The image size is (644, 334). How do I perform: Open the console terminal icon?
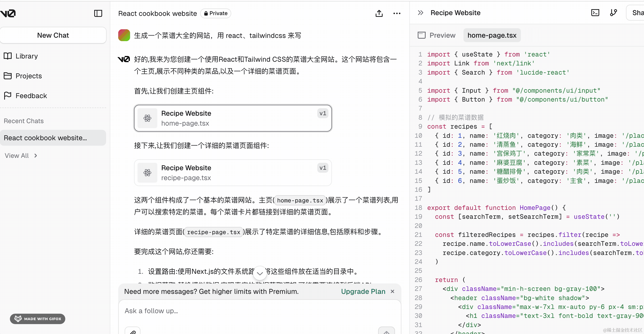tap(595, 13)
